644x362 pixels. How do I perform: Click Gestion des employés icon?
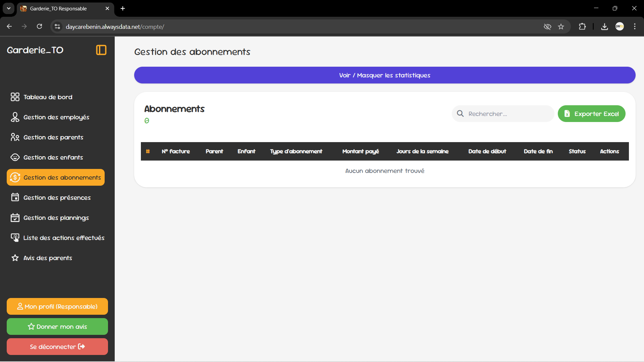(15, 117)
